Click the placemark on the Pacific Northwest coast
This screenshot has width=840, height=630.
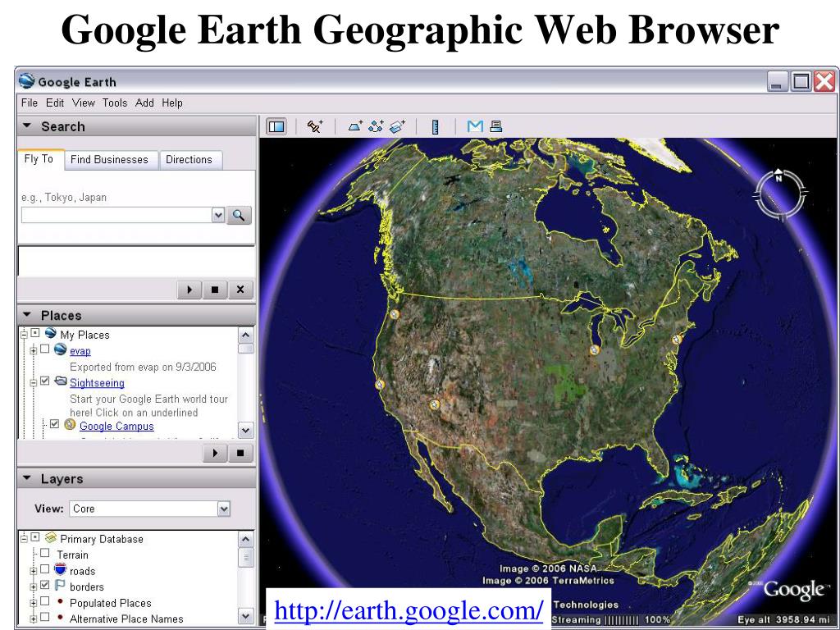point(395,314)
